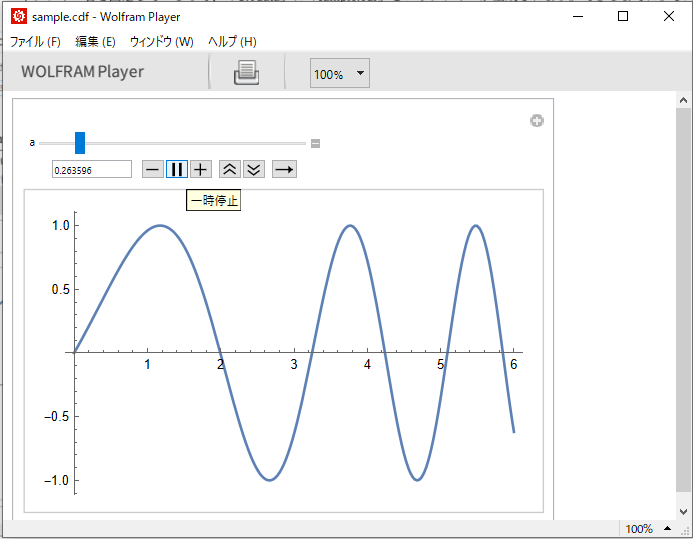Open the 編集 (E) menu
This screenshot has width=693, height=539.
coord(95,42)
